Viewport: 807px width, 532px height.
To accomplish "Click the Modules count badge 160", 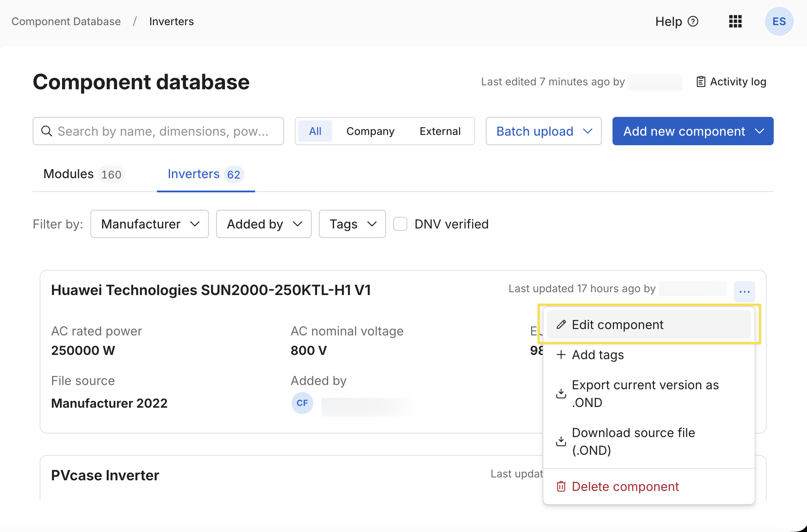I will 111,174.
